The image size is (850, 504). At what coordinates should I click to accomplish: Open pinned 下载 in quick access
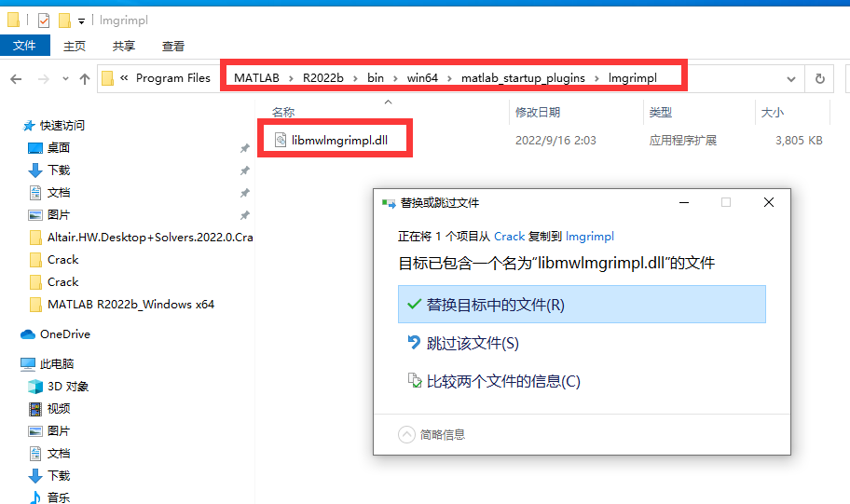pos(58,170)
